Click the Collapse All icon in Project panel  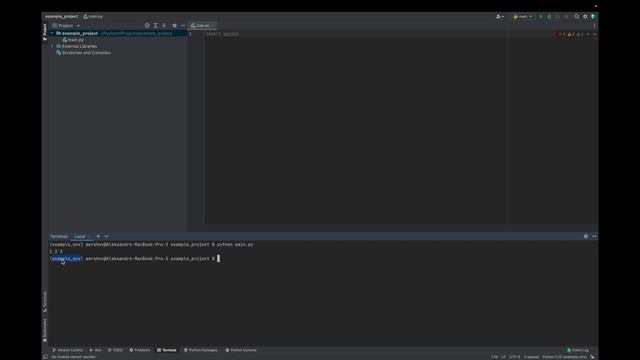click(x=164, y=25)
